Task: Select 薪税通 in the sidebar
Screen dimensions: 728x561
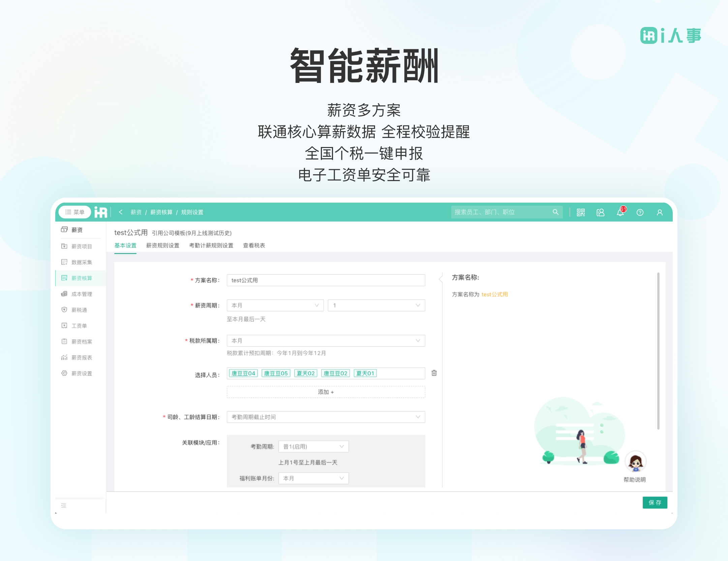Action: tap(81, 310)
